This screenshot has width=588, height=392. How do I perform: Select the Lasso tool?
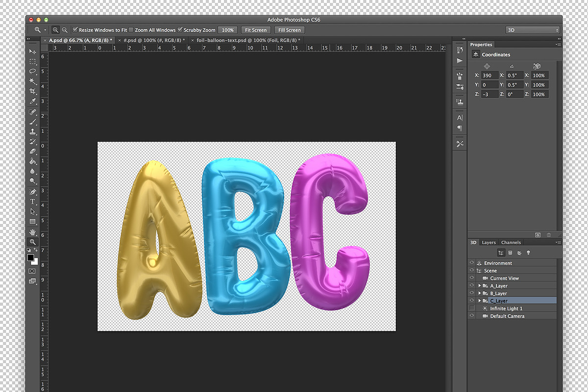33,72
